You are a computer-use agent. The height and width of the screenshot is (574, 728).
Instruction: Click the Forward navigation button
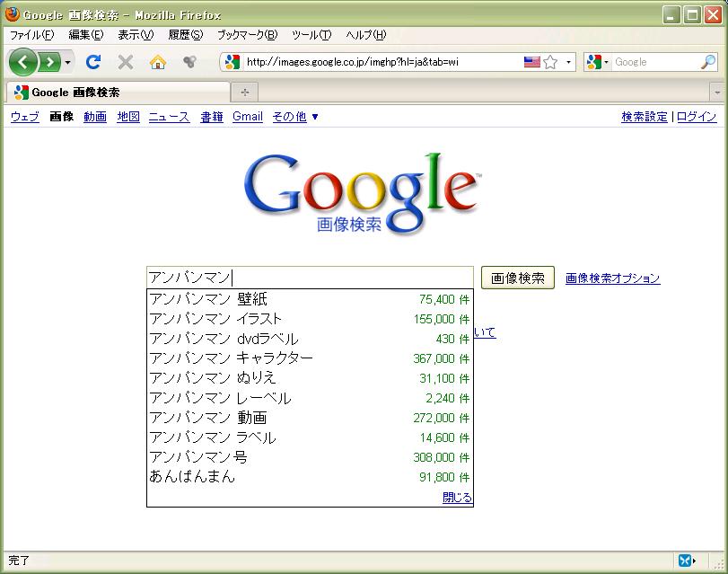[49, 62]
